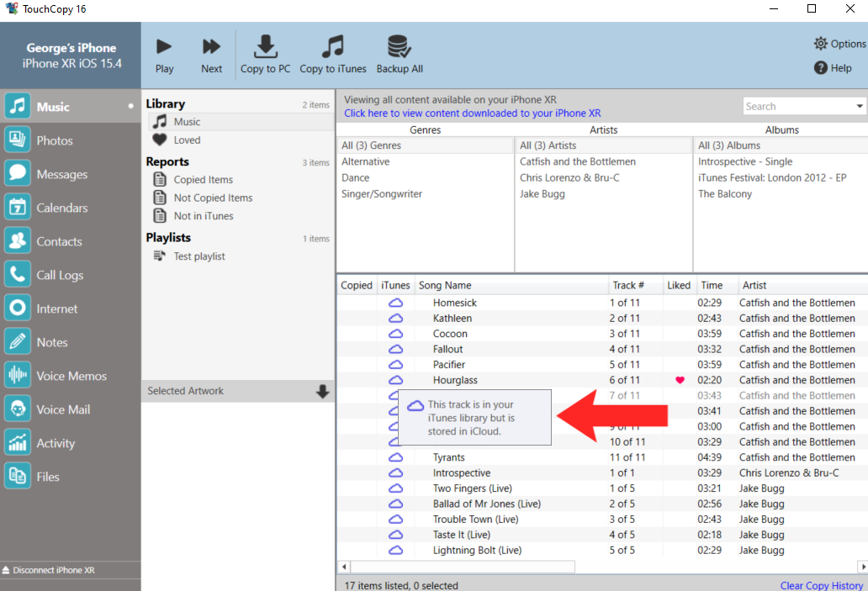This screenshot has height=591, width=868.
Task: Filter by Alternative genre
Action: tap(365, 161)
